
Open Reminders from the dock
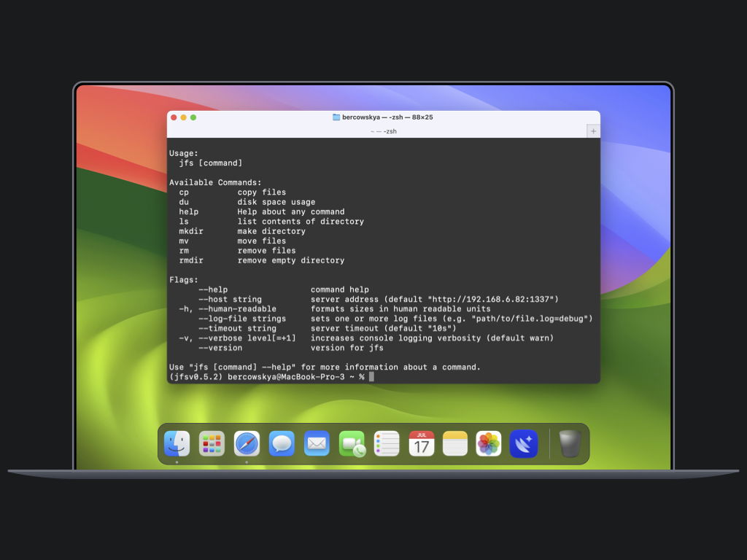[387, 443]
